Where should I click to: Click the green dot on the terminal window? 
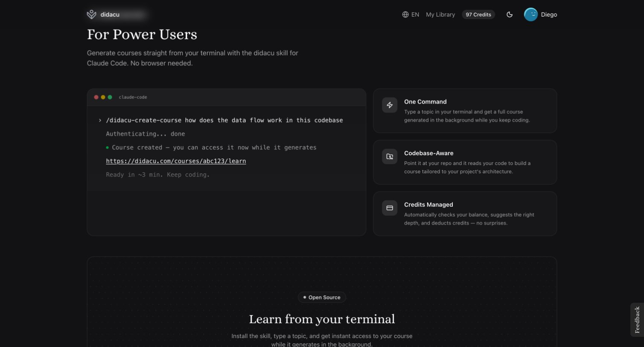[109, 97]
